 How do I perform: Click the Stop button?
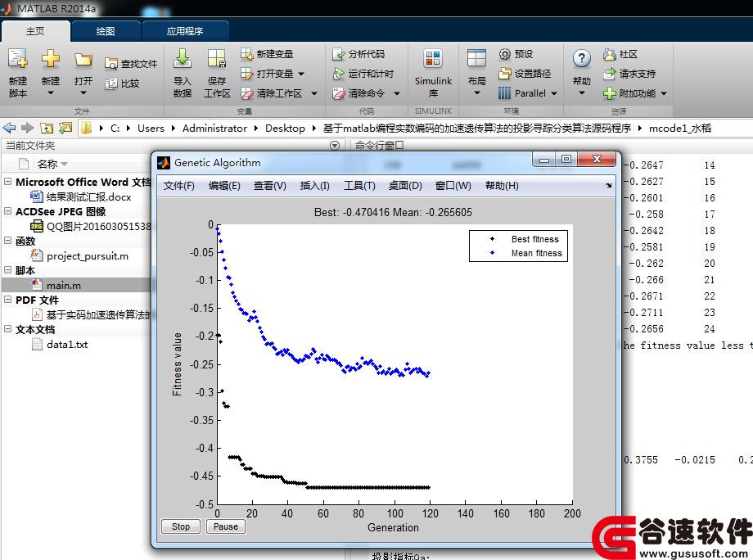coord(181,526)
